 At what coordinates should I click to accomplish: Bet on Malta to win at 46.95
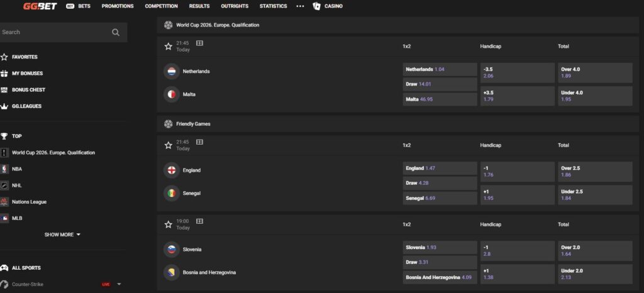pos(440,99)
